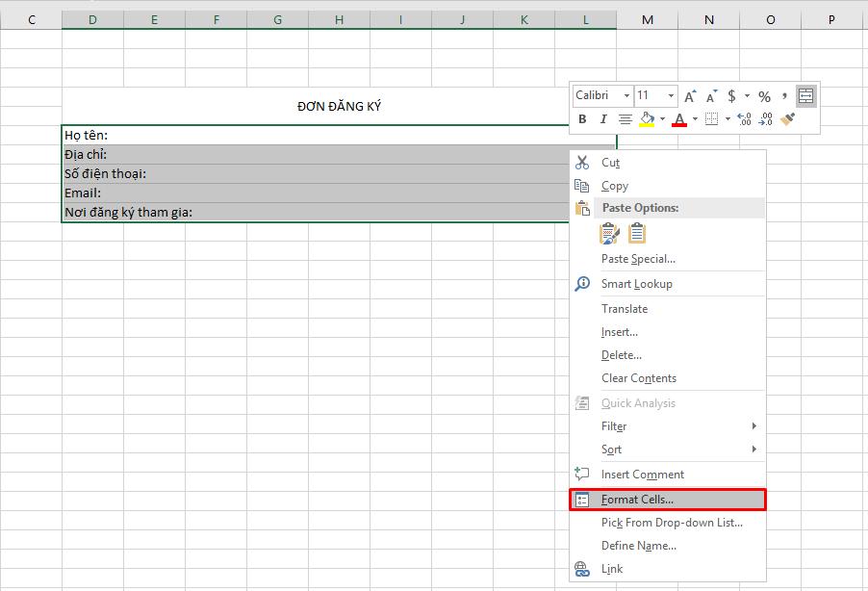Open the font size dropdown
The image size is (868, 591).
click(x=670, y=94)
